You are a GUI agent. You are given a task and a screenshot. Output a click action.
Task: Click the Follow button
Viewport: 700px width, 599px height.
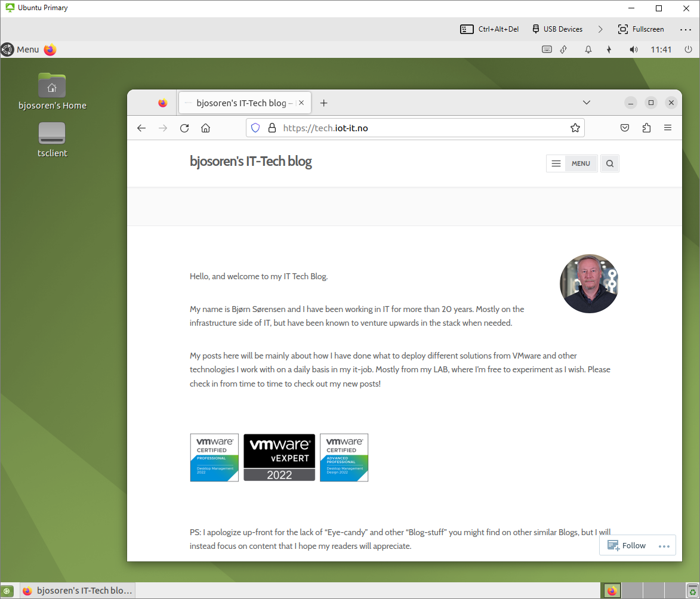[x=627, y=545]
